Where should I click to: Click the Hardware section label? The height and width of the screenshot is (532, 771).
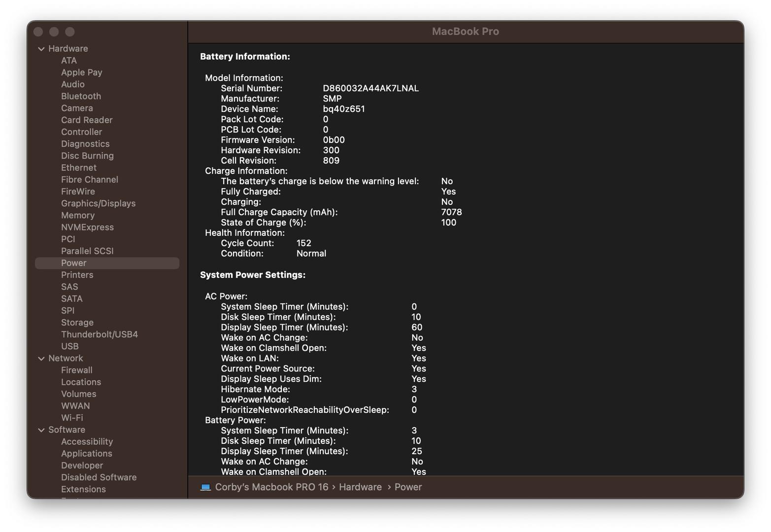(68, 49)
